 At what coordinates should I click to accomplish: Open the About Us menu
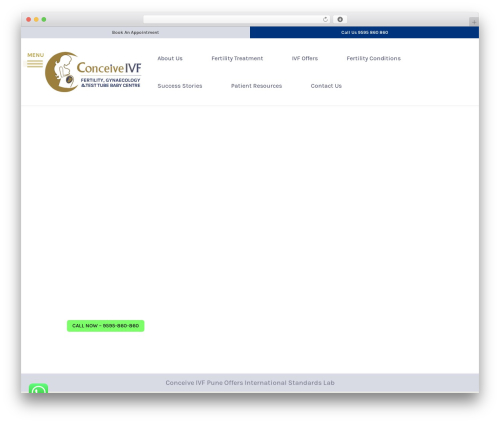[170, 58]
